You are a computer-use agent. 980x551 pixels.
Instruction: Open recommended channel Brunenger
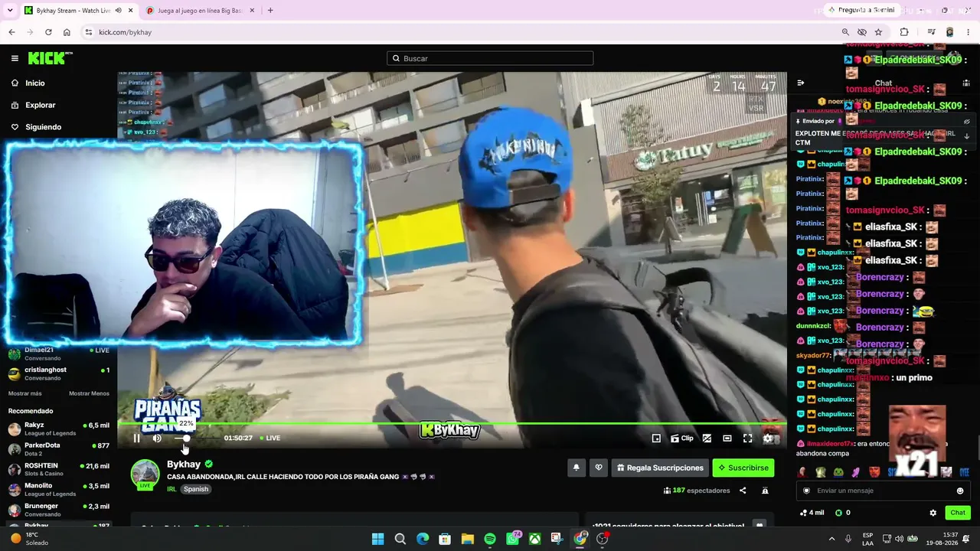click(x=59, y=510)
